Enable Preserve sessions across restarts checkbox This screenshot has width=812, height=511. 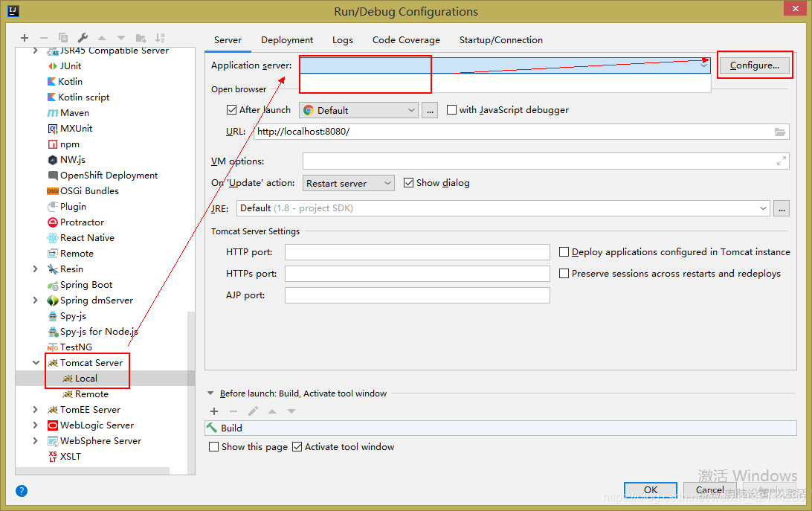point(564,274)
